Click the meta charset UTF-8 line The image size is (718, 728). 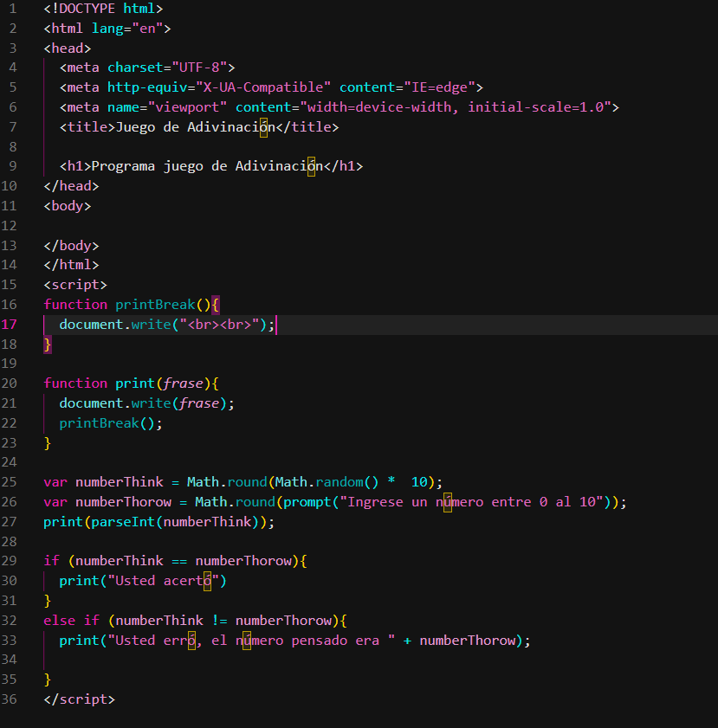(x=147, y=68)
